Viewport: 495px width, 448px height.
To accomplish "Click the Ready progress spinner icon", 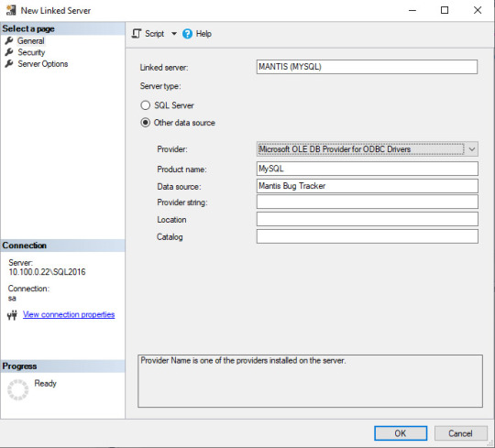I will tap(18, 390).
